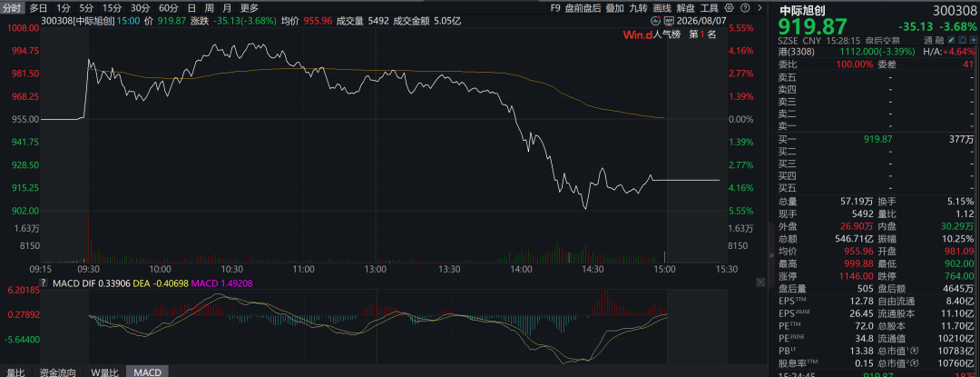
Task: Click the 内盘 30.29万 value
Action: point(957,225)
